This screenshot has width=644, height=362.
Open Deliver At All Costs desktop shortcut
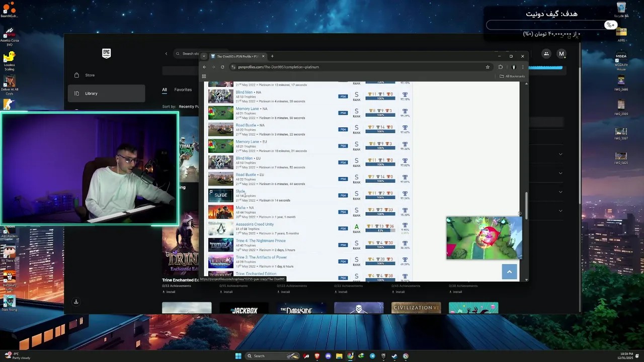coord(9,84)
